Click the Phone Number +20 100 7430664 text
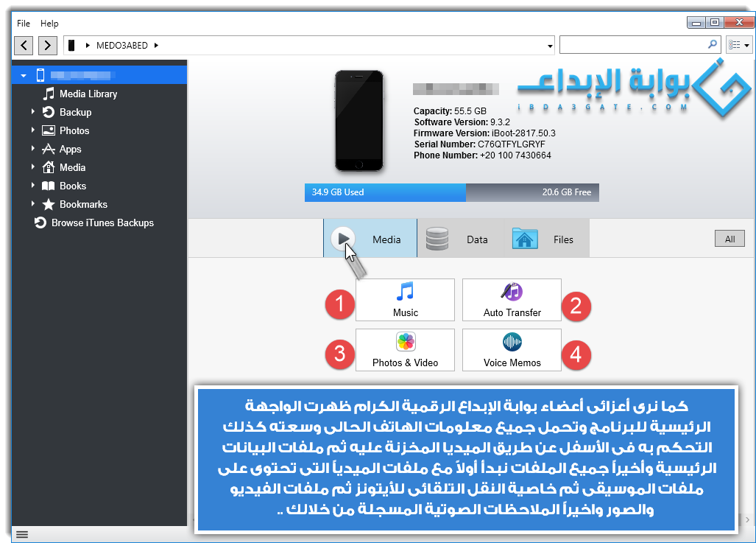Screen dimensions: 756x543 coord(482,155)
